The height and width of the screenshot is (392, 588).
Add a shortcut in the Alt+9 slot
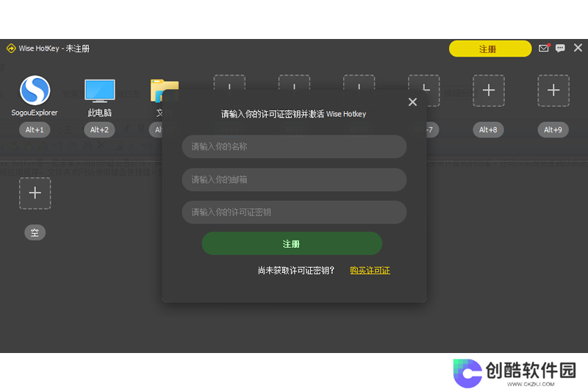553,90
